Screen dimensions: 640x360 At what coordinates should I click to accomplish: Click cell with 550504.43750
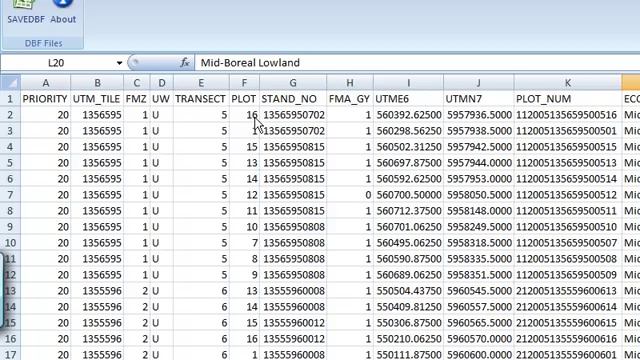[409, 291]
